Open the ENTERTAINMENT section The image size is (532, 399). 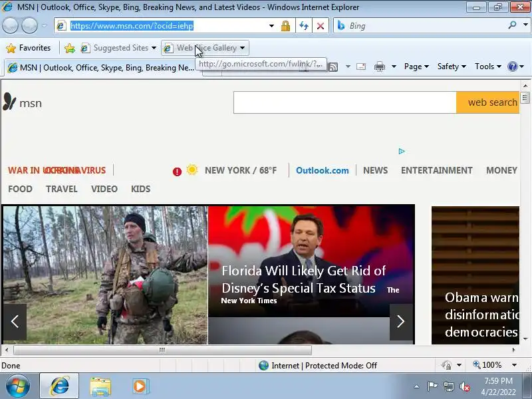coord(437,170)
